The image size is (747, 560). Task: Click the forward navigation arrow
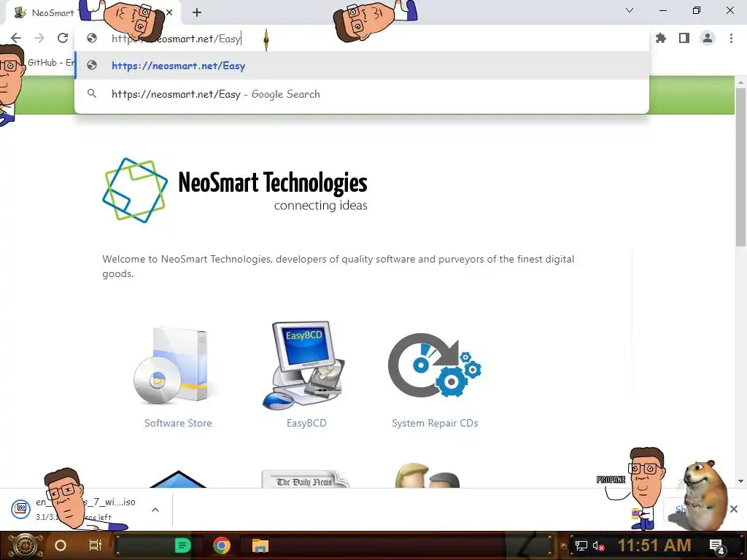(39, 38)
